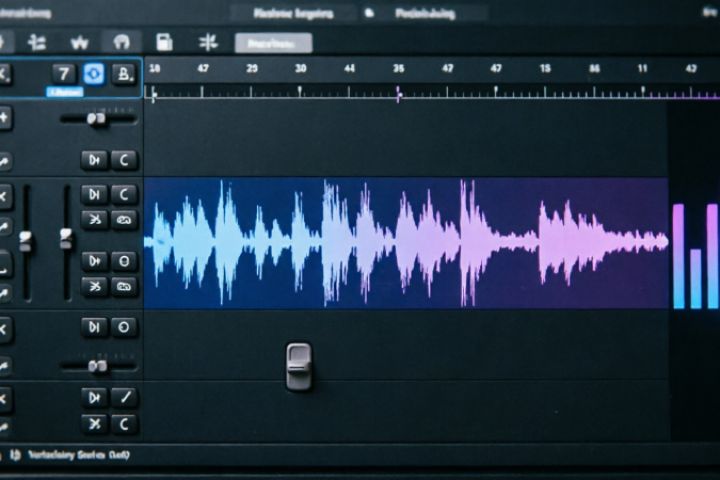
Task: Click the floppy disk save icon
Action: click(x=164, y=42)
